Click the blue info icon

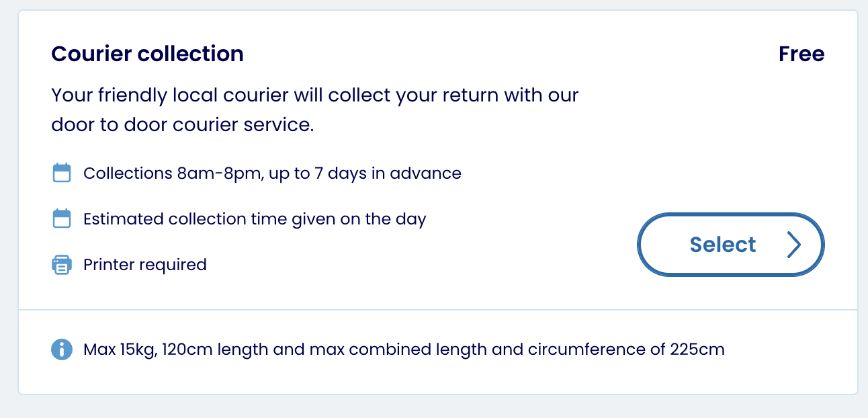click(x=62, y=349)
